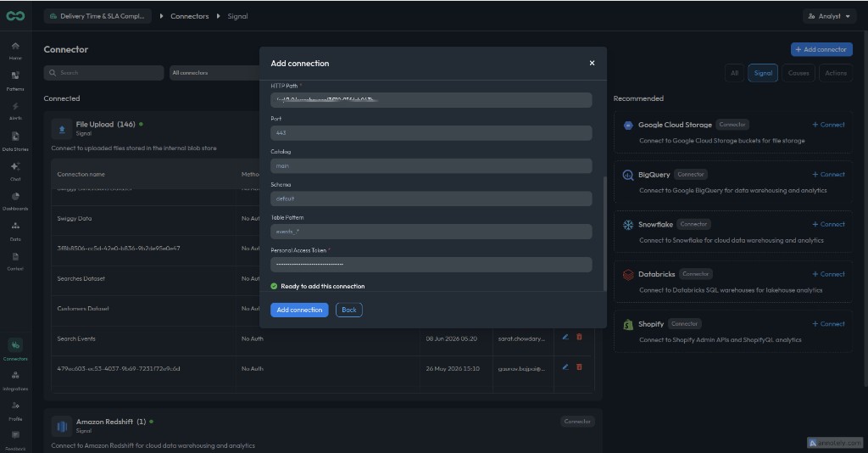
Task: Delete the 479ec603 connection row
Action: 579,366
